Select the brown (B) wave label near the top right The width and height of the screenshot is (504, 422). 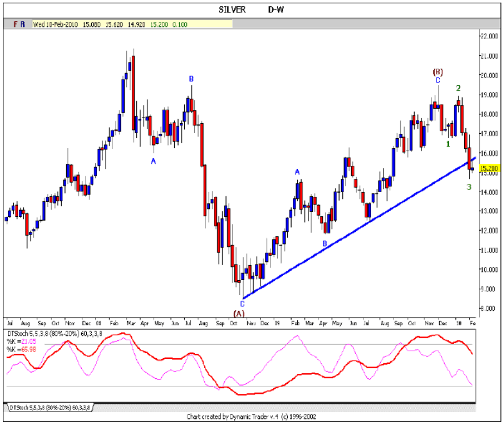pyautogui.click(x=438, y=72)
